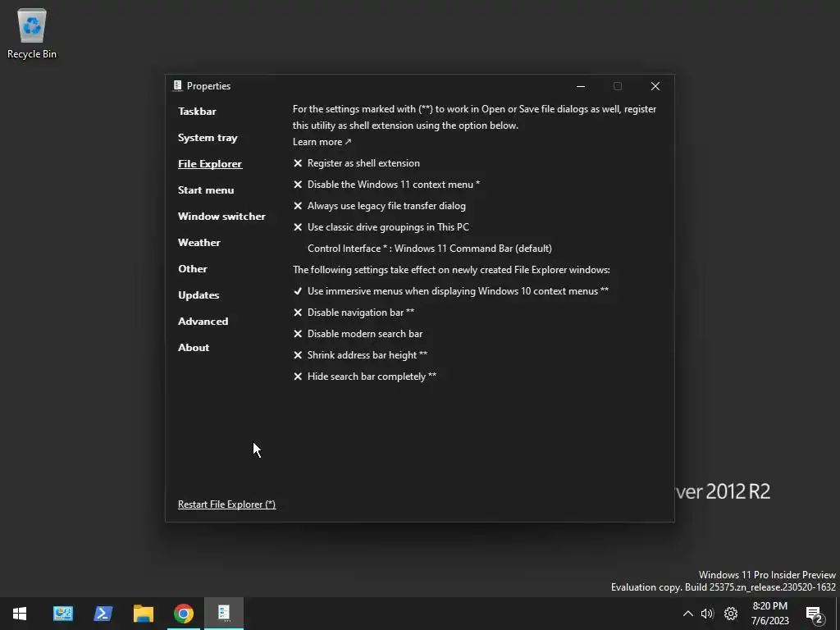Image resolution: width=840 pixels, height=630 pixels.
Task: Switch to the Taskbar section
Action: click(x=197, y=112)
